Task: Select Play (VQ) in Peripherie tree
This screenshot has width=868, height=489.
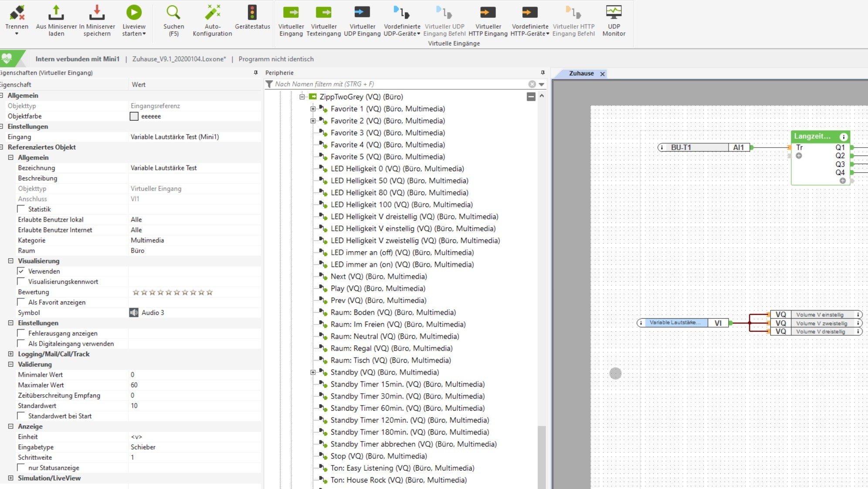Action: [377, 288]
